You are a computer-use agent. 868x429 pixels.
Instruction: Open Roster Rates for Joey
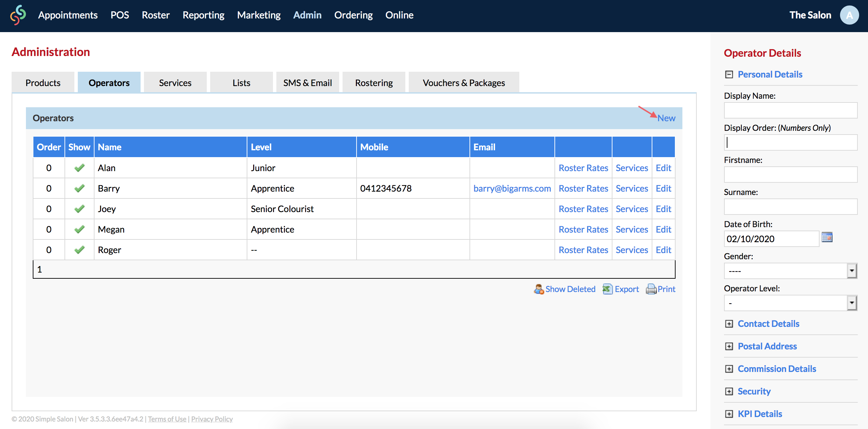[x=583, y=209]
